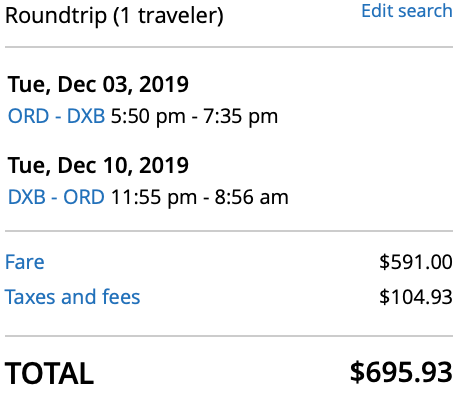
Task: Open the Fare details link
Action: click(x=25, y=262)
